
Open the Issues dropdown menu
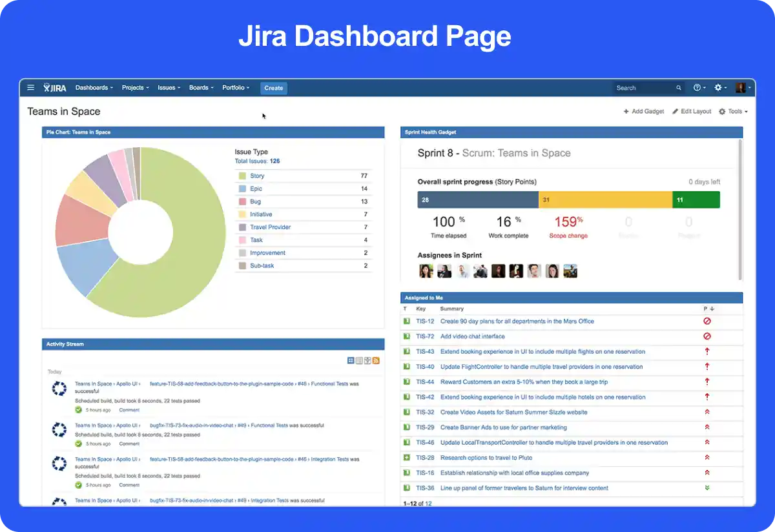(x=169, y=88)
